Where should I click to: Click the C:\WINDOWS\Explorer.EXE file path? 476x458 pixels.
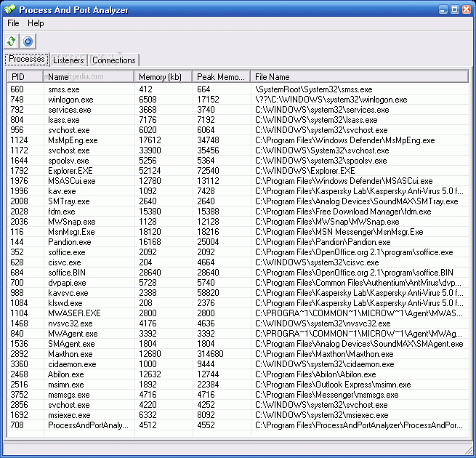tap(304, 171)
